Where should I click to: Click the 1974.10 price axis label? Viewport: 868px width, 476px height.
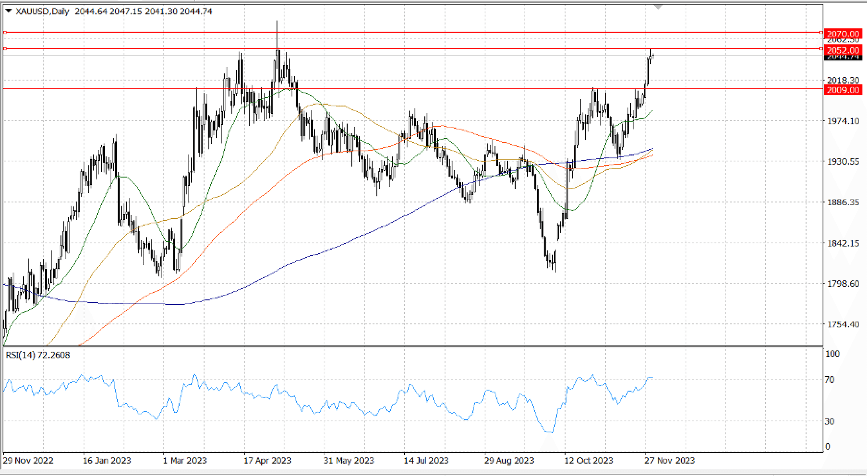843,121
